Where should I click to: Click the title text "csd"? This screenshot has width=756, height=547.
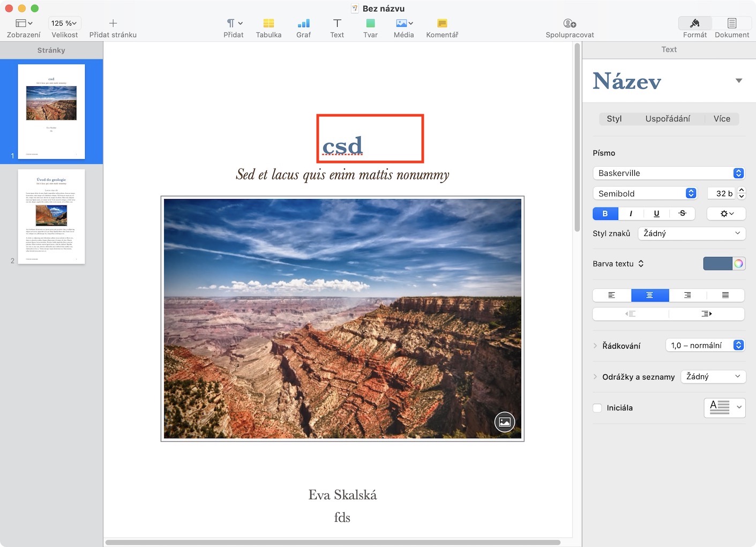(x=342, y=145)
